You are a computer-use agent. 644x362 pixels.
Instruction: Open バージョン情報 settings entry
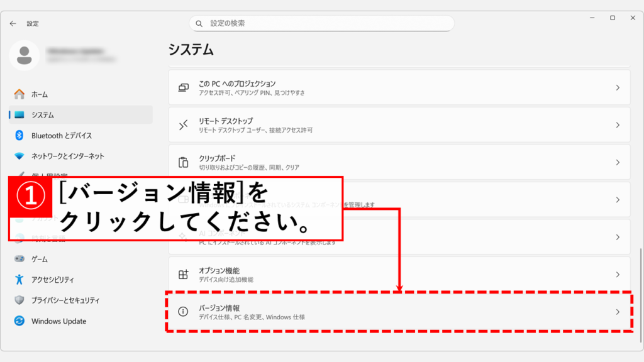pos(399,312)
